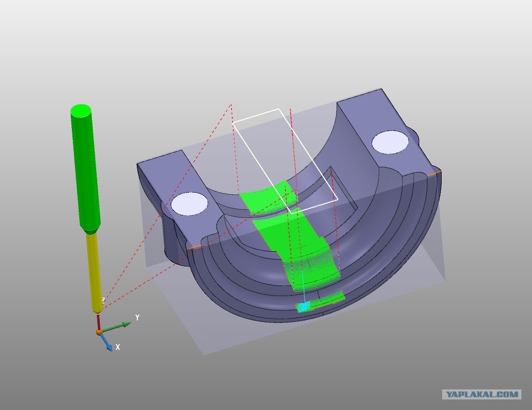Image resolution: width=532 pixels, height=410 pixels.
Task: Select the green cutting tool holder
Action: point(85,168)
